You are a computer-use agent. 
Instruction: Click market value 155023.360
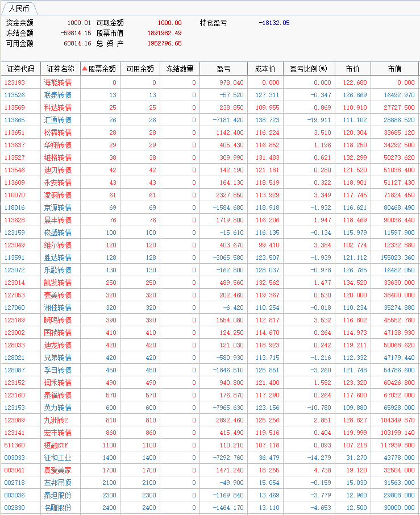(x=398, y=257)
